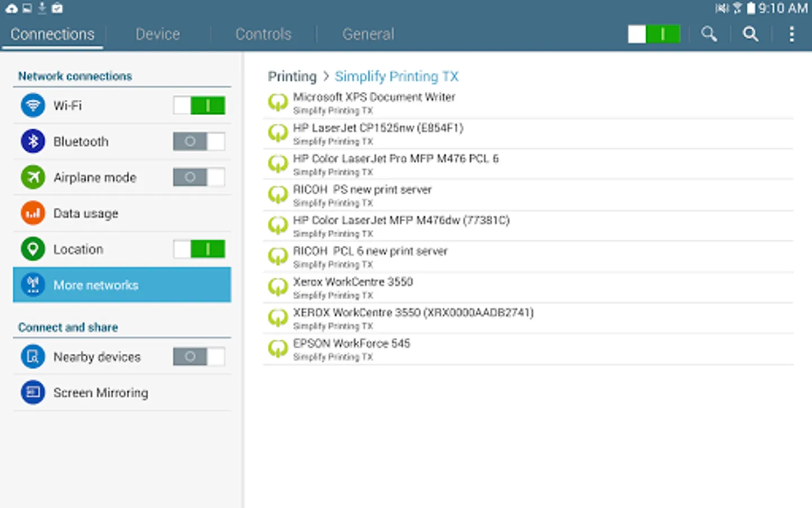Tap the Screen Mirroring icon

(x=33, y=392)
